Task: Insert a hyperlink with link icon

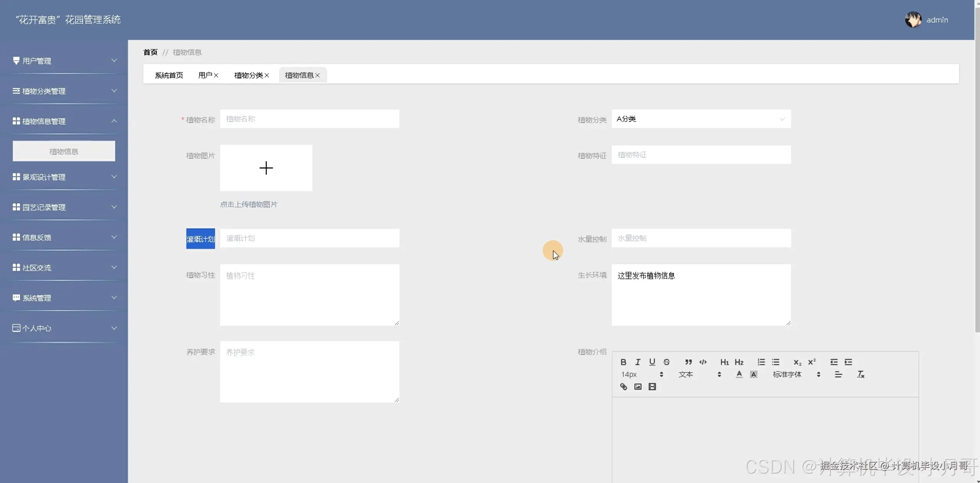Action: point(623,387)
